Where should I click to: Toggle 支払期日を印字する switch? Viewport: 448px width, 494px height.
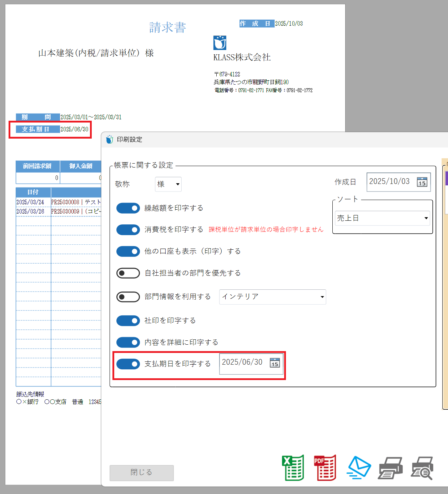click(x=128, y=364)
